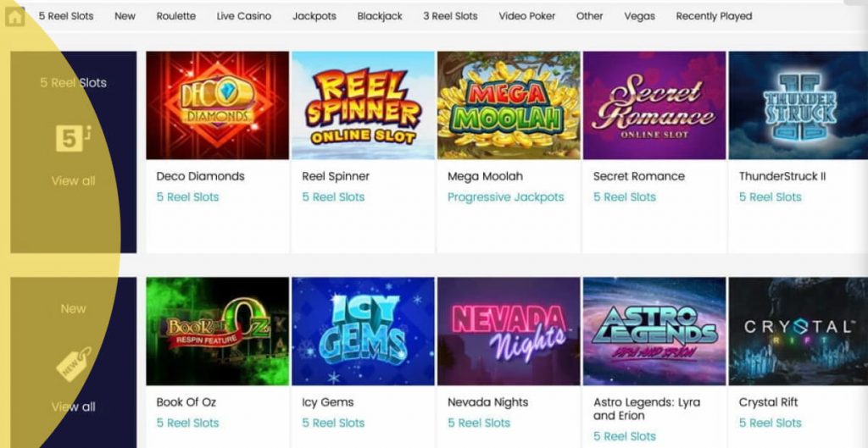Open the Icy Gems game thumbnail

[363, 331]
